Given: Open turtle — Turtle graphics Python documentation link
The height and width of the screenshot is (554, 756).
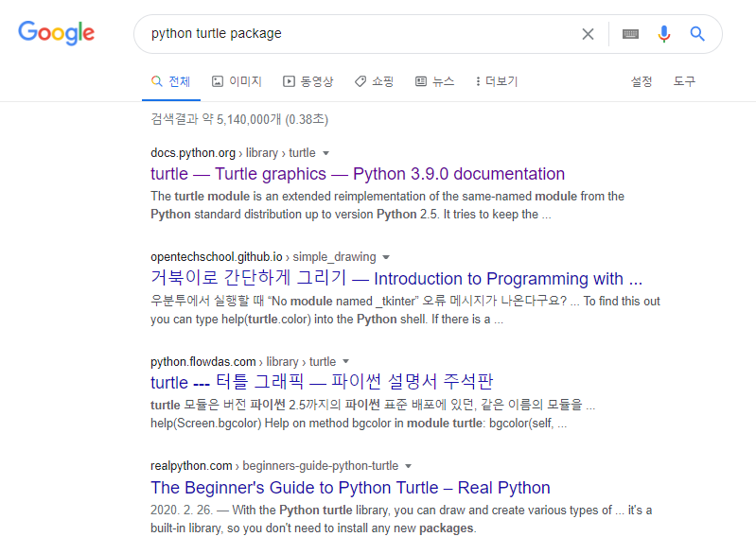Looking at the screenshot, I should 358,174.
